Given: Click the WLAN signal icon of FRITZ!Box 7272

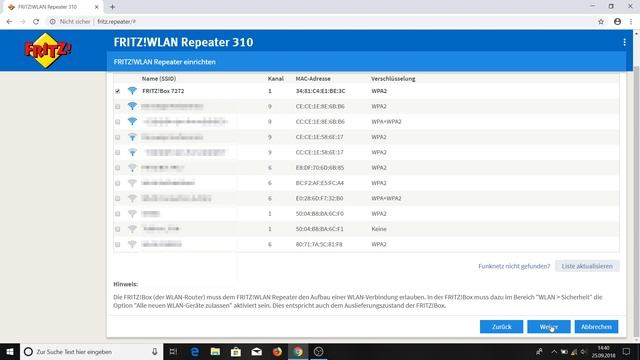Looking at the screenshot, I should point(132,91).
